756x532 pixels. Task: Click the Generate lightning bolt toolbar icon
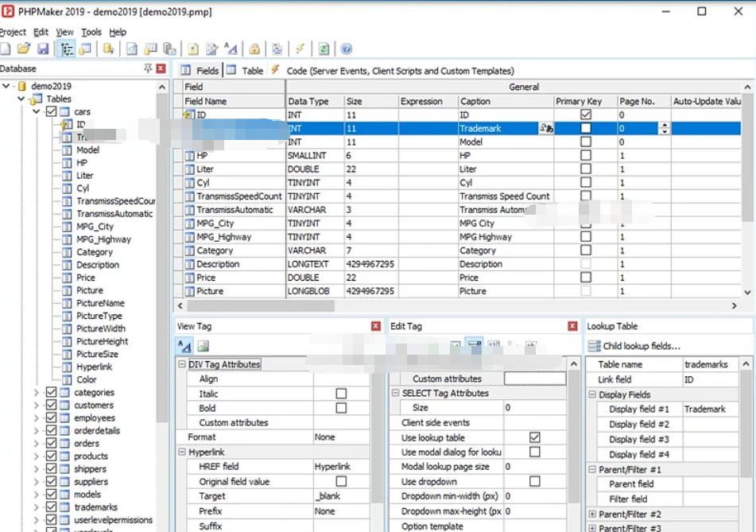[300, 49]
